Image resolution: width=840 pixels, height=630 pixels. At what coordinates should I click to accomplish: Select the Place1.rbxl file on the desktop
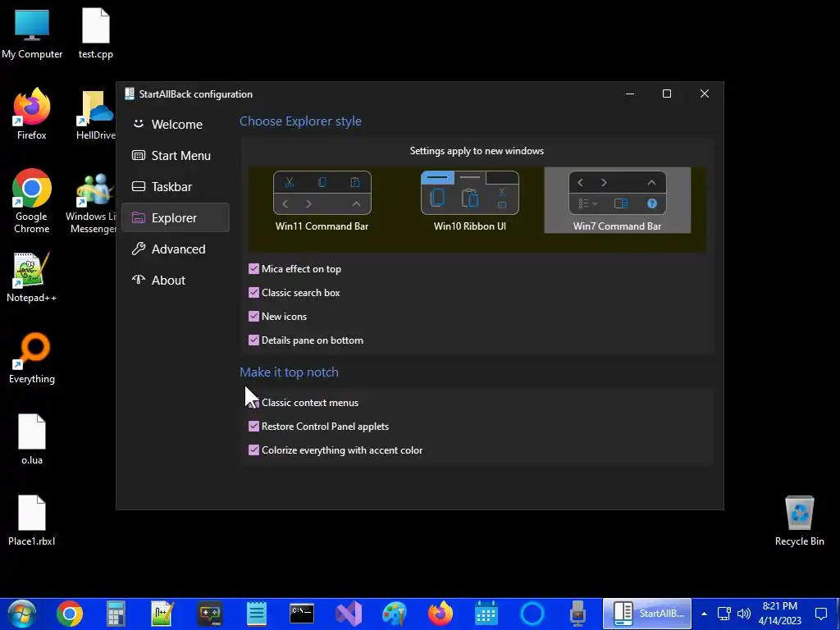(x=32, y=520)
